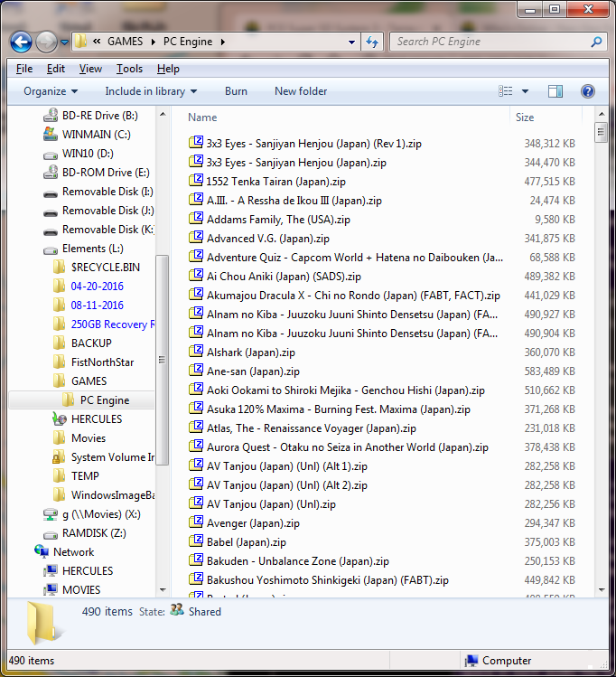The image size is (616, 677).
Task: Click the locked System Volume folder icon
Action: [59, 457]
